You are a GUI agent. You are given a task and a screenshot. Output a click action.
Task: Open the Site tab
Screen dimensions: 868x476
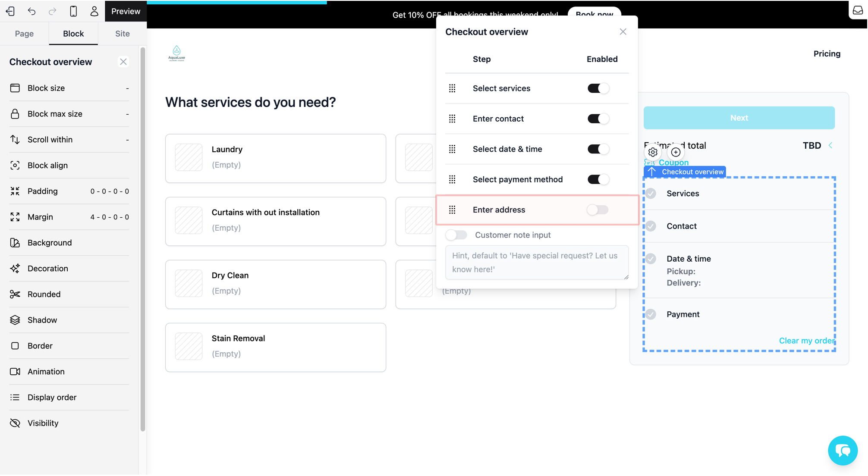coord(122,34)
